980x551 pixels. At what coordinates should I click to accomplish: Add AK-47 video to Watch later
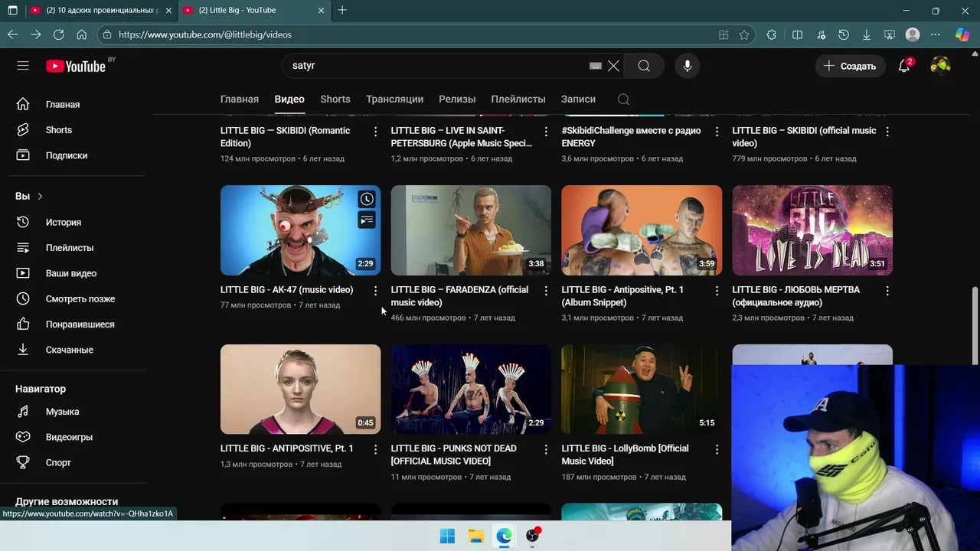click(367, 199)
